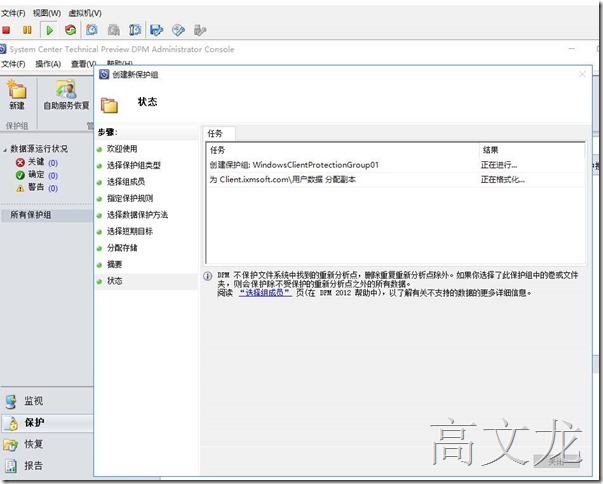
Task: Click the Client.ixmsoft.com 分配副本 task row
Action: click(396, 180)
